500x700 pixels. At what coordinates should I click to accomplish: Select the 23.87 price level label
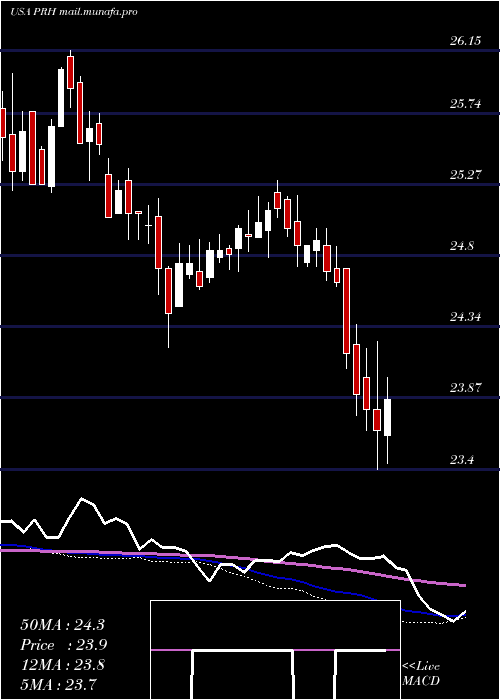click(465, 388)
